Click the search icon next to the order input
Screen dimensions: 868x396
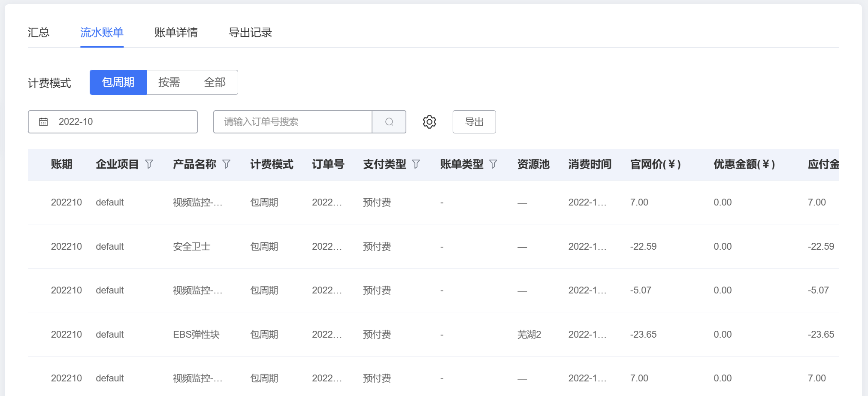(389, 121)
